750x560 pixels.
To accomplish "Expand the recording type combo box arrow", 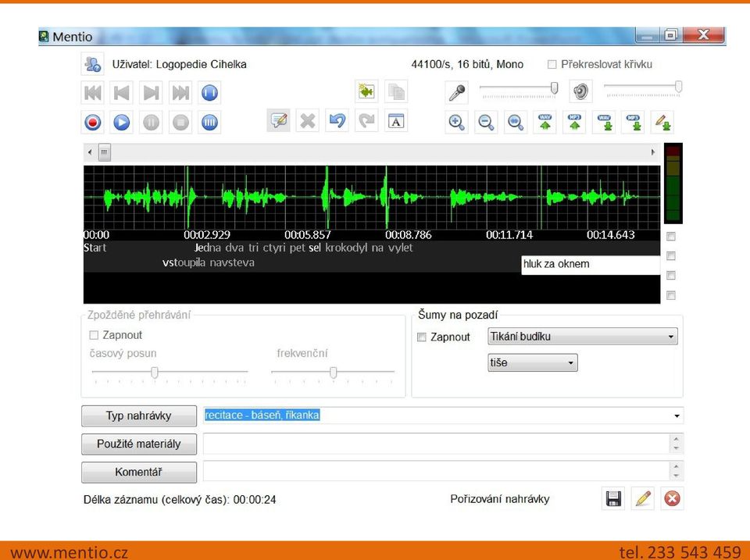I will point(677,416).
